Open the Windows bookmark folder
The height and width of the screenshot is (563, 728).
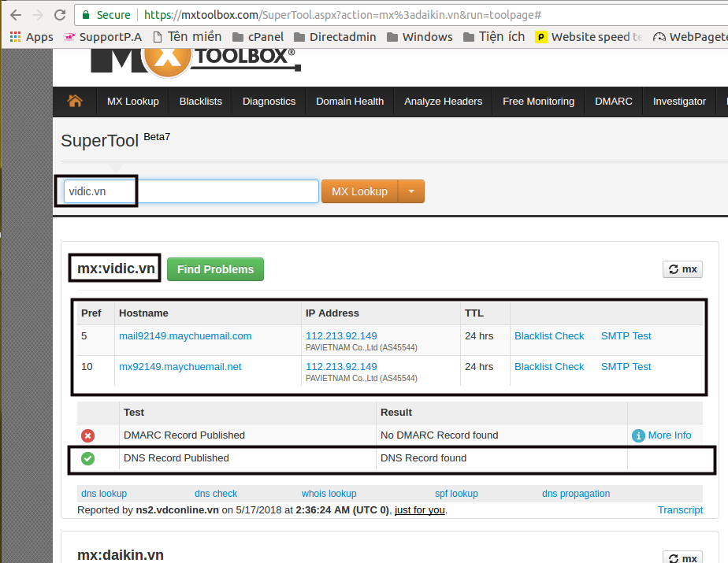pos(420,37)
